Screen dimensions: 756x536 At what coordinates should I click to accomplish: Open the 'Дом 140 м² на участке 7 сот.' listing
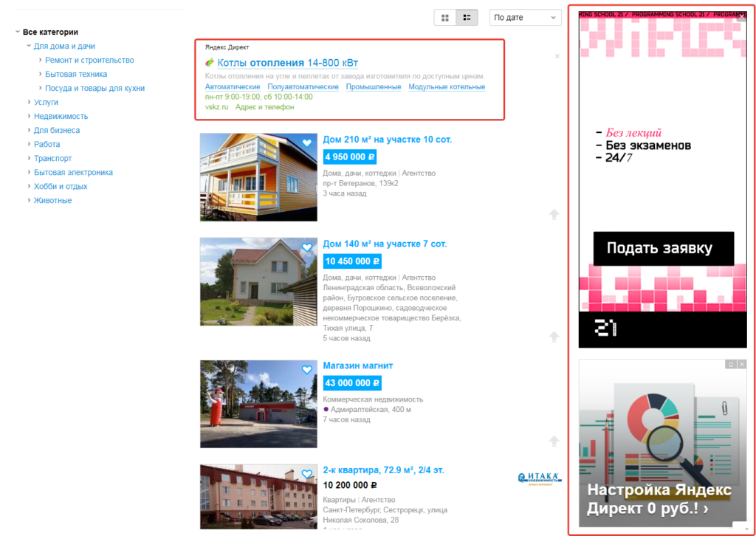(385, 244)
